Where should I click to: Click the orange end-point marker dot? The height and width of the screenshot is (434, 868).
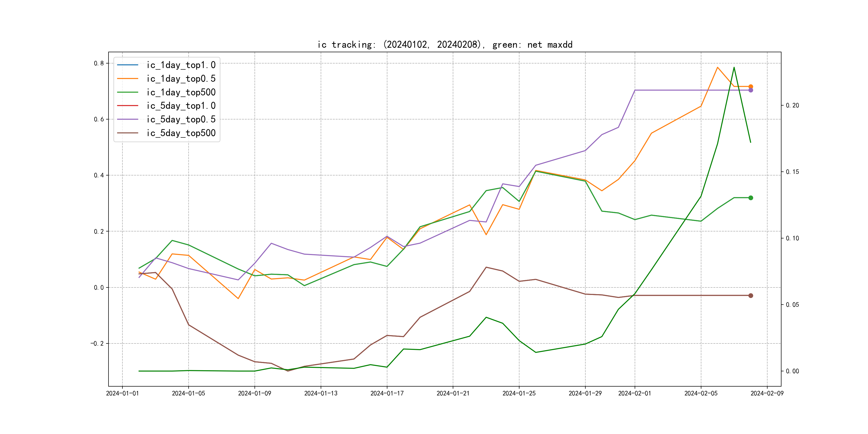[751, 87]
